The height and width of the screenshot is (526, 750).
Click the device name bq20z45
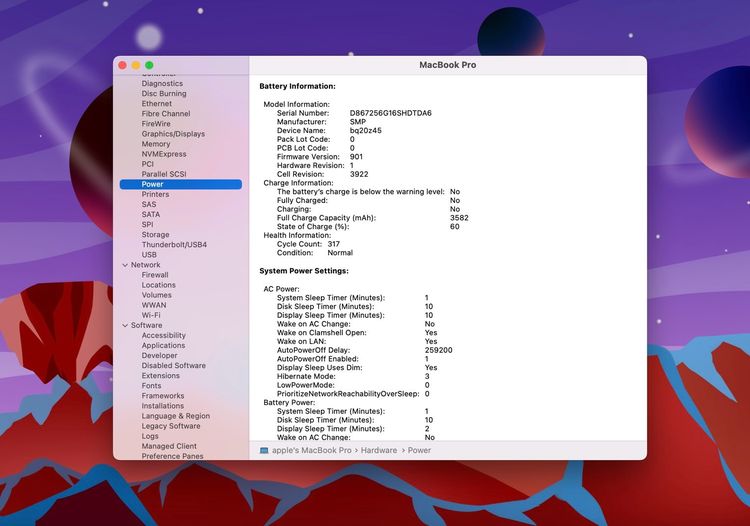365,131
